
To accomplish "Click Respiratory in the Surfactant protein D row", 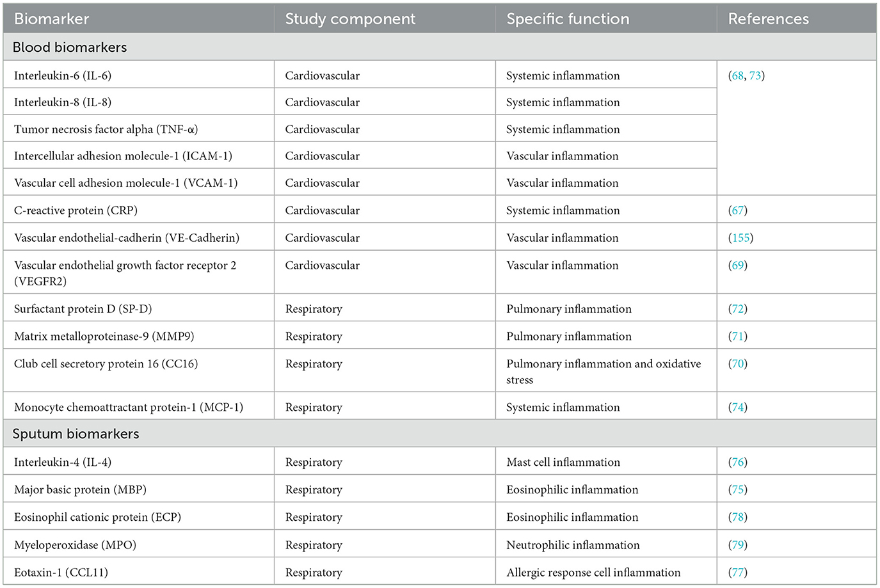I will tap(314, 309).
